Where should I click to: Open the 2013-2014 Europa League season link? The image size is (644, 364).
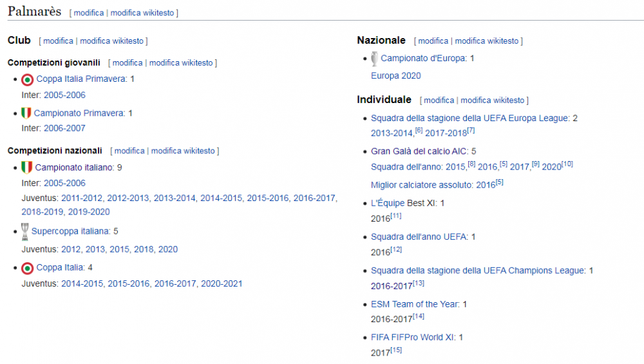(392, 133)
